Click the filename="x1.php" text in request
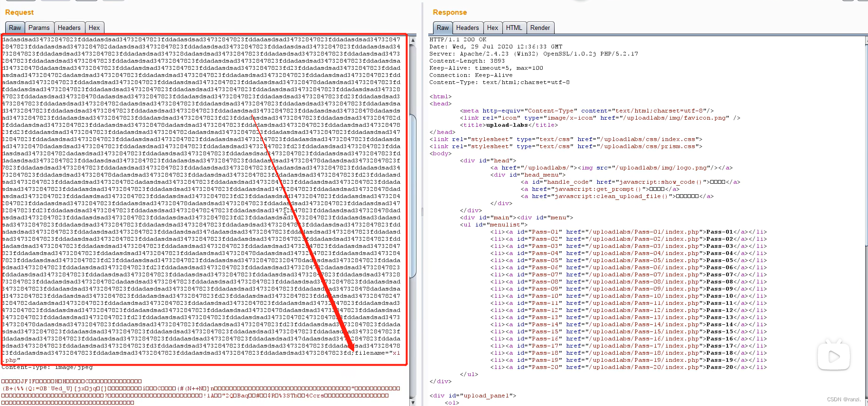The image size is (868, 406). [x=377, y=353]
